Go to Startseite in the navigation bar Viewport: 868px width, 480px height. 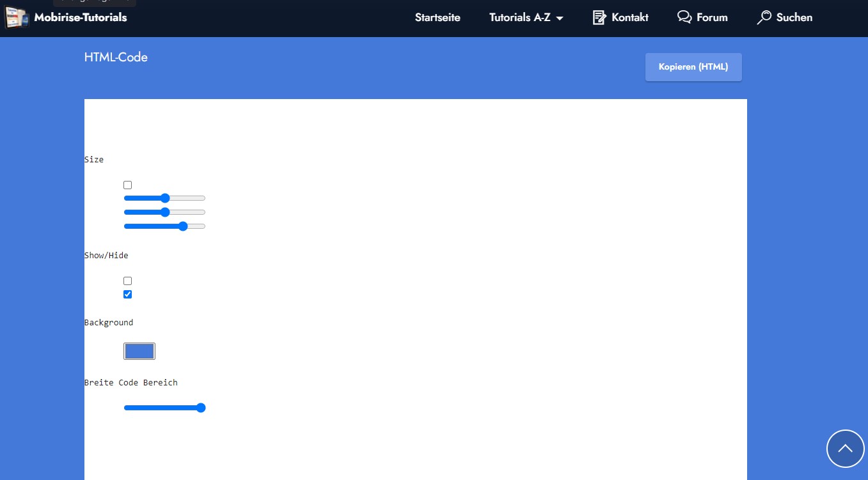click(438, 18)
